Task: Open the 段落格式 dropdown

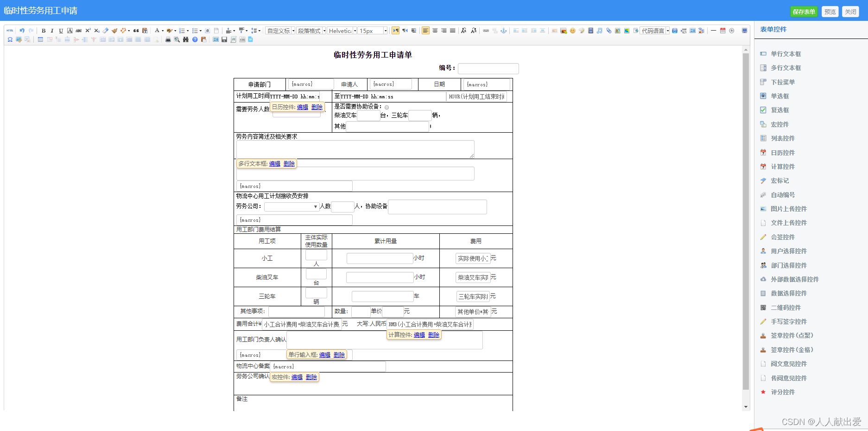Action: point(311,31)
